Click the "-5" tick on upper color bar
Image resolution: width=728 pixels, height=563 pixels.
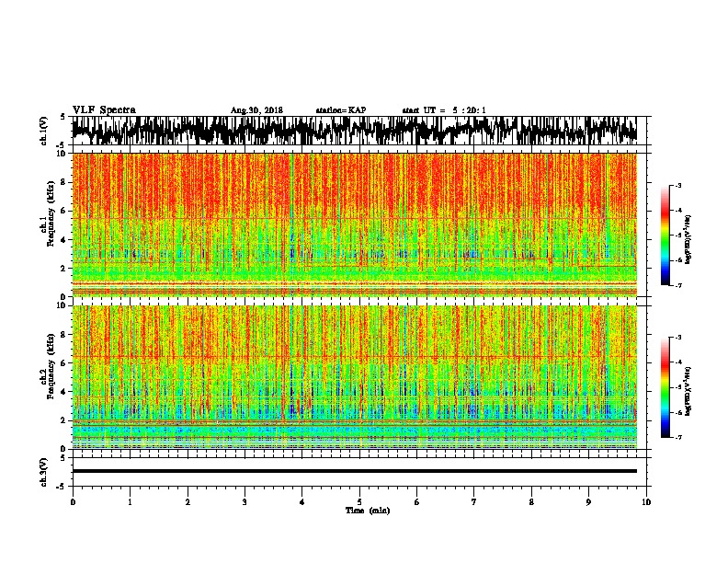coord(678,236)
